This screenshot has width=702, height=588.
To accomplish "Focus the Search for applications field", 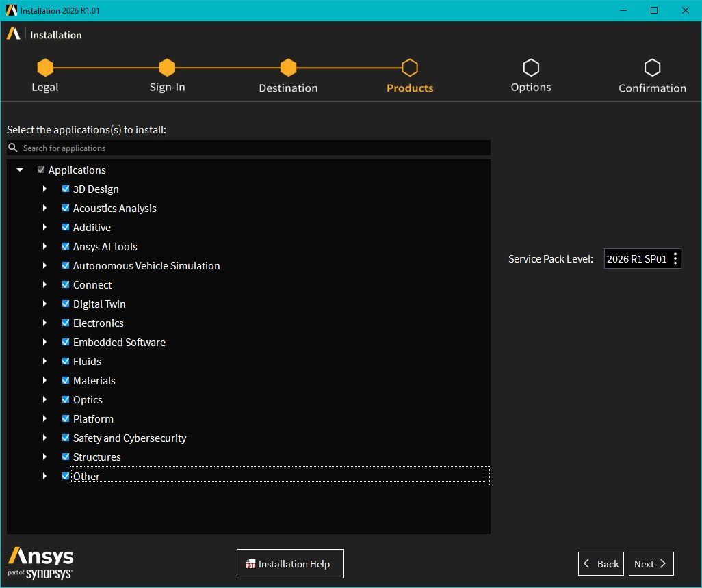I will point(248,148).
